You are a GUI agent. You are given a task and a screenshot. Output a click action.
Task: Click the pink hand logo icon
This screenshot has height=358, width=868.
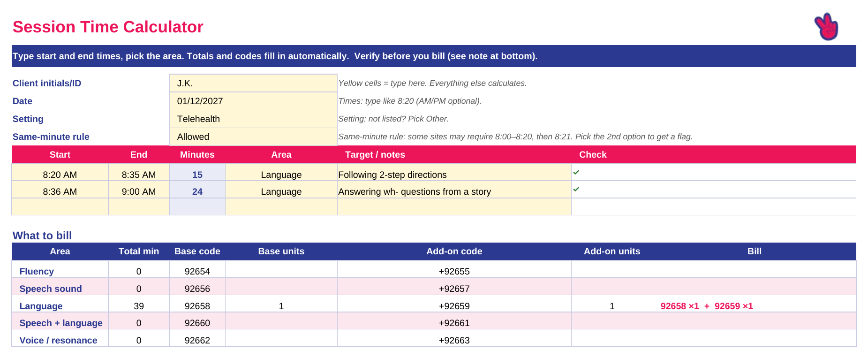click(x=826, y=27)
